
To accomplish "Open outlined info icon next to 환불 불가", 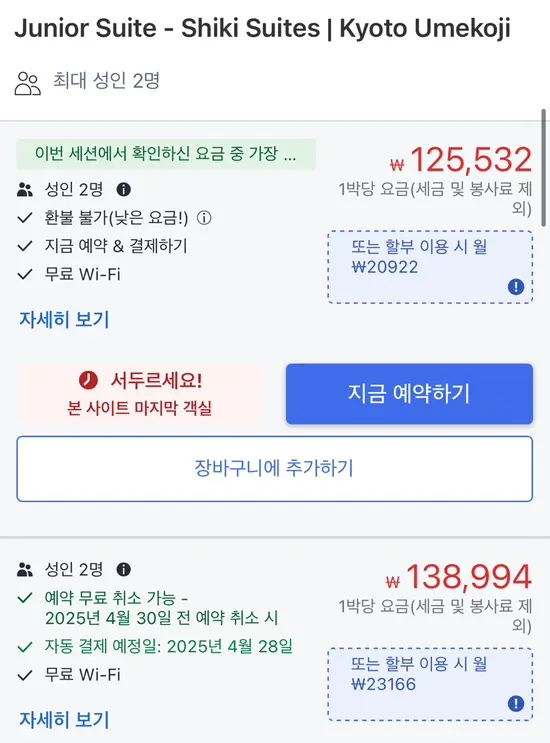I will (x=204, y=218).
